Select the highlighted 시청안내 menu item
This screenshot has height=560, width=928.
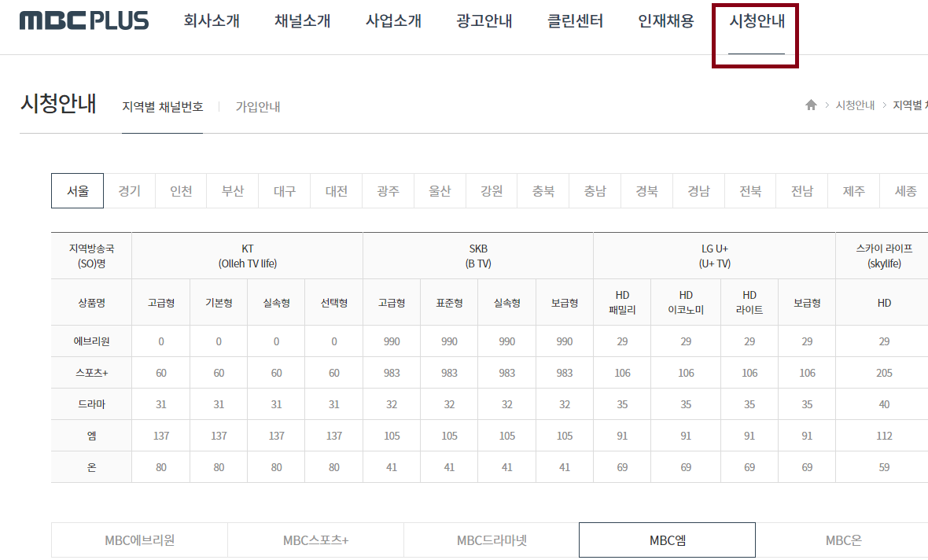tap(755, 21)
